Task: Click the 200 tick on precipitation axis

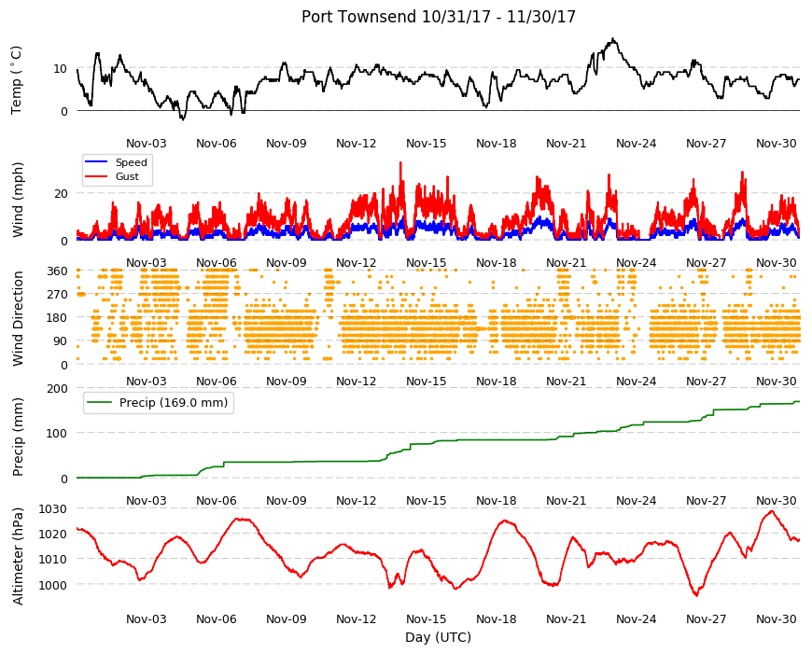Action: (x=58, y=389)
